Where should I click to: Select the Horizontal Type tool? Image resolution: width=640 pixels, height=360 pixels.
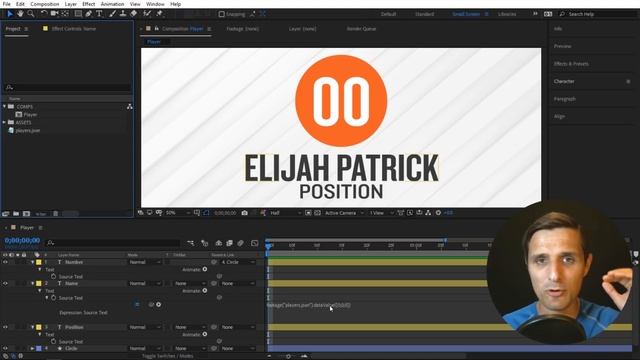(x=99, y=14)
